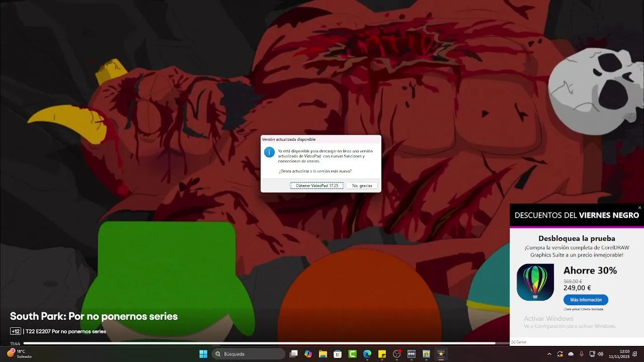Open File Explorer from taskbar
The image size is (644, 362).
pyautogui.click(x=323, y=354)
